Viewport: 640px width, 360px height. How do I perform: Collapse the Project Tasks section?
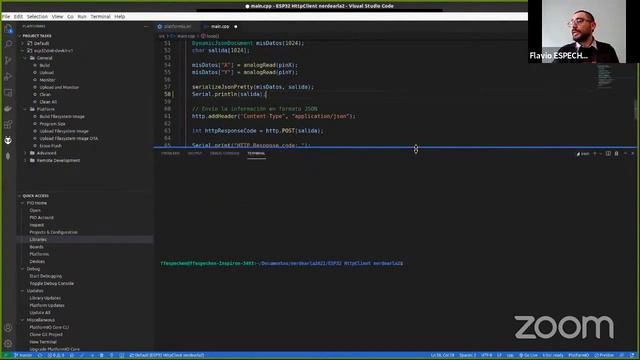click(x=37, y=36)
